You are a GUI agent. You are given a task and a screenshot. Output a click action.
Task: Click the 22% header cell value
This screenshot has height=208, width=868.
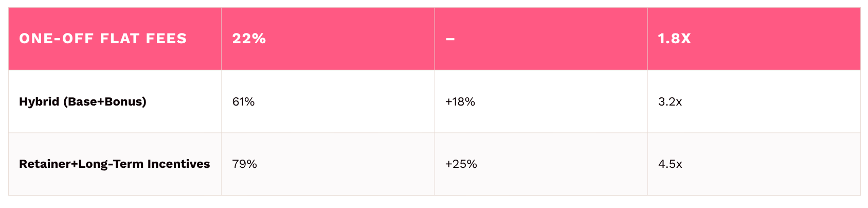(249, 39)
